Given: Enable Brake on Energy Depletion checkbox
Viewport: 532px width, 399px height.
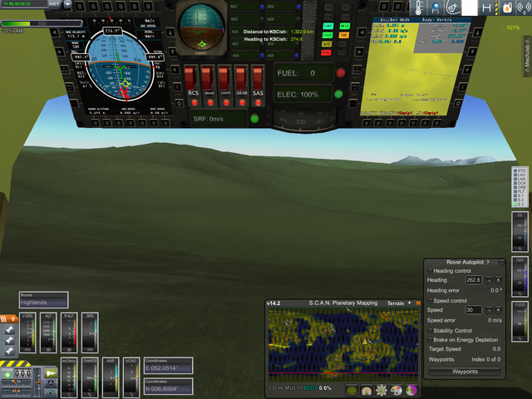Looking at the screenshot, I should point(431,340).
